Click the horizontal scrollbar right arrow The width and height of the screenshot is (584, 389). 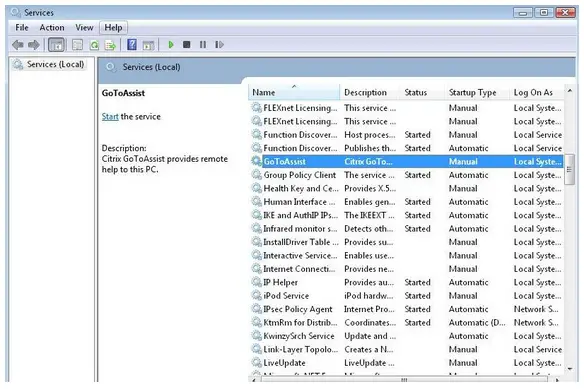(x=558, y=380)
